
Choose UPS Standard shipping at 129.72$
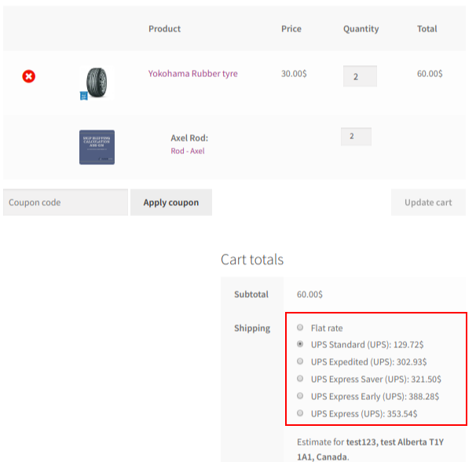(301, 345)
